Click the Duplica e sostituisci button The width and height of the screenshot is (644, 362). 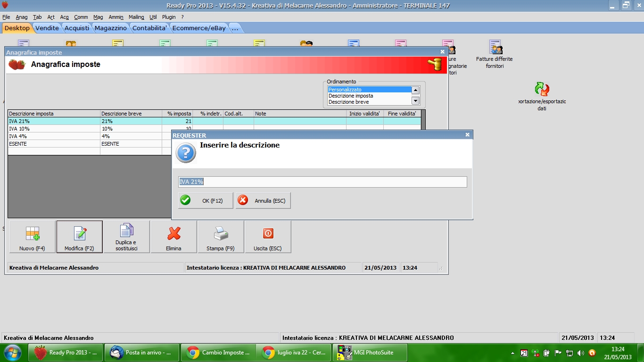pyautogui.click(x=127, y=237)
